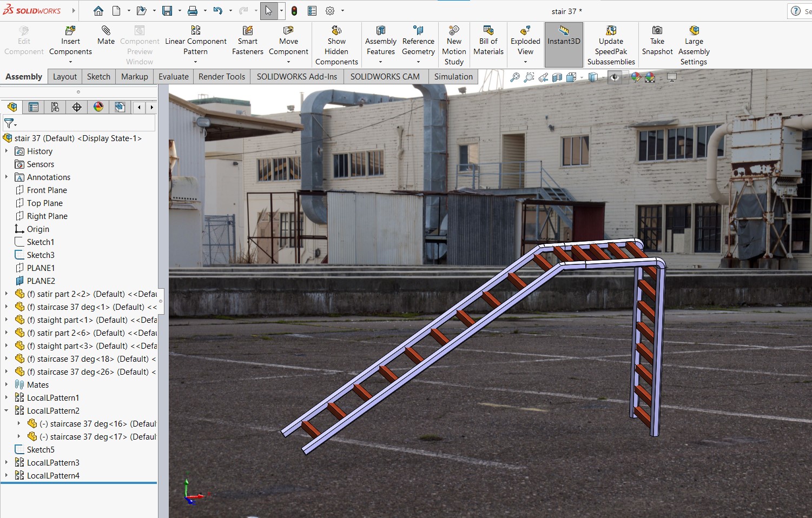Viewport: 812px width, 518px height.
Task: Switch to the Evaluate tab
Action: point(173,77)
